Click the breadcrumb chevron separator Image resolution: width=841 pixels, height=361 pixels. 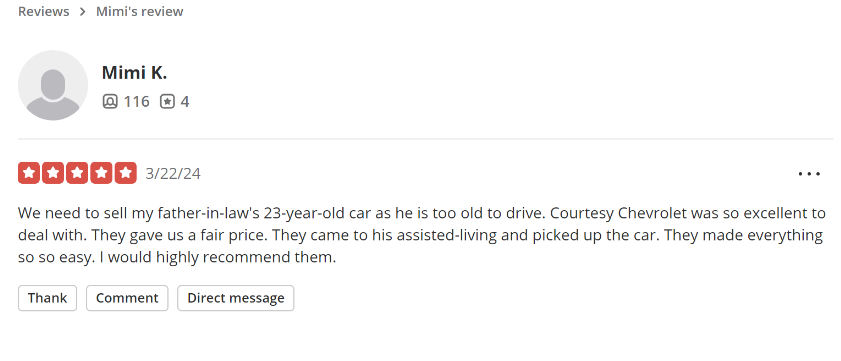(83, 12)
